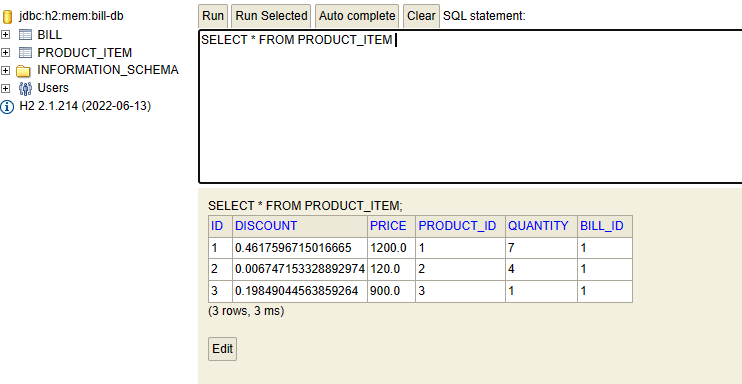Viewport: 742px width, 384px height.
Task: Click the Edit button below results
Action: (222, 349)
